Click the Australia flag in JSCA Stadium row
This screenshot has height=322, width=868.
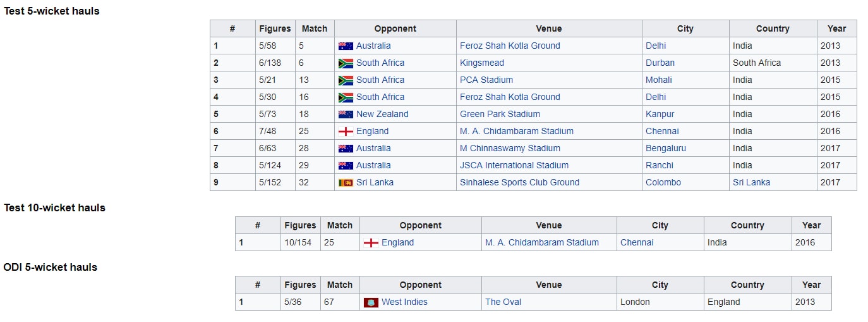[346, 165]
